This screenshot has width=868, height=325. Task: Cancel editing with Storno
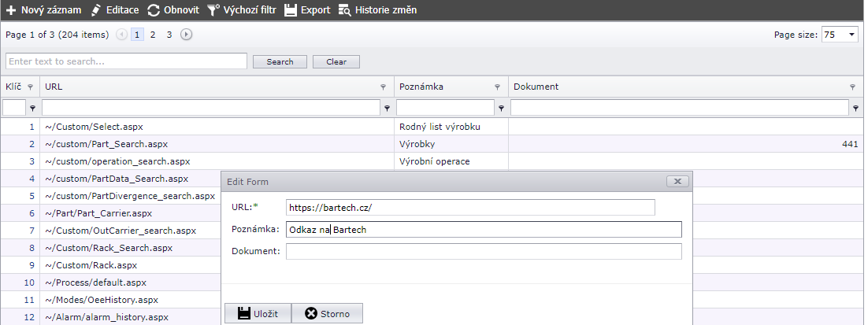[x=327, y=313]
